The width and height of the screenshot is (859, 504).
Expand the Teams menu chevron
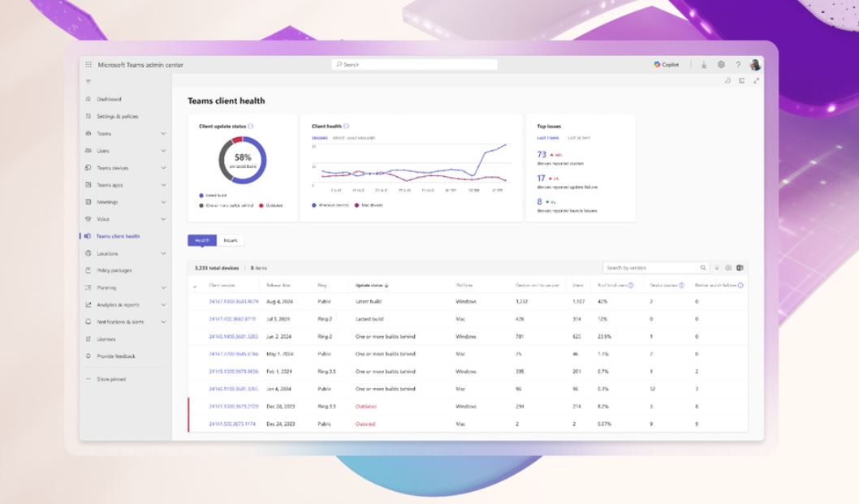click(163, 134)
